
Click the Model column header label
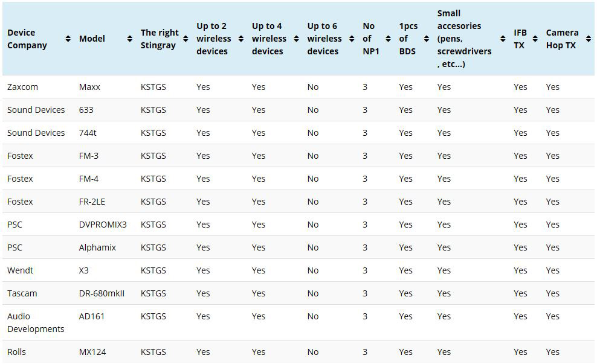pos(92,39)
